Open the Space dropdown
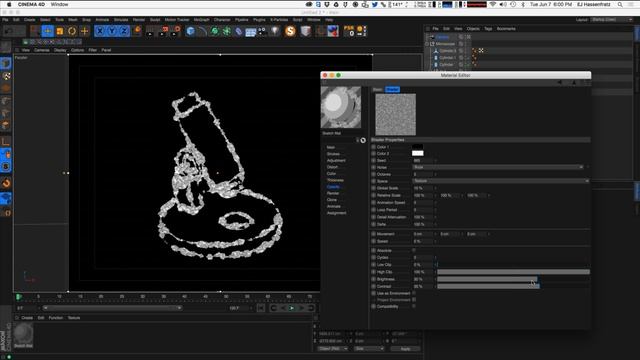 [501, 181]
